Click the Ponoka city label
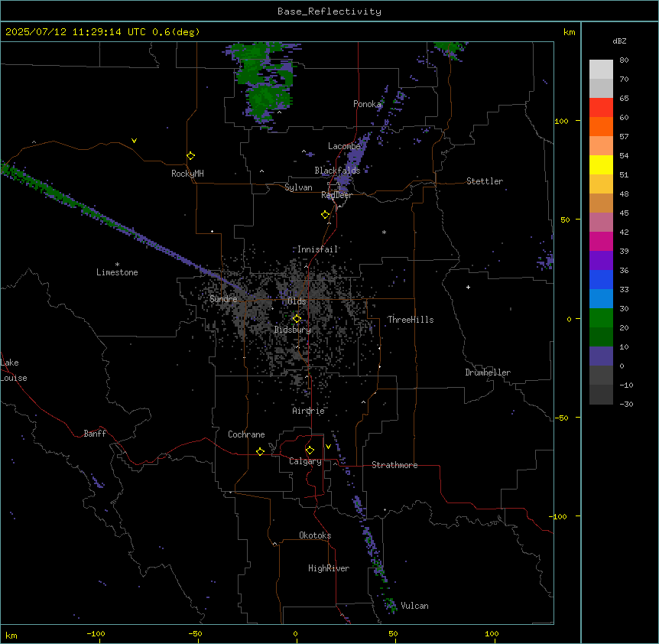 [367, 104]
